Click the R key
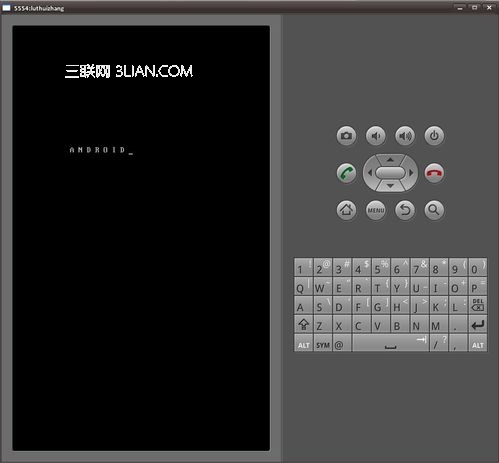 pyautogui.click(x=361, y=286)
